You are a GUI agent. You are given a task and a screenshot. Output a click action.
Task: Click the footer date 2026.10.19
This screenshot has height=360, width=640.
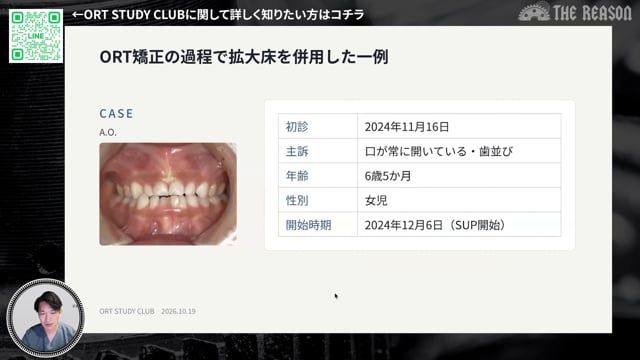click(x=178, y=311)
